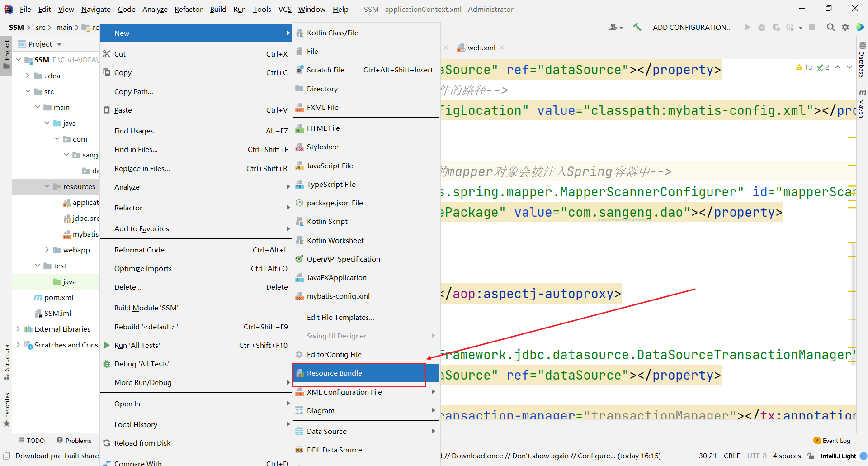Select XML Configuration File submenu
Screen dimensions: 868x466
(366, 392)
